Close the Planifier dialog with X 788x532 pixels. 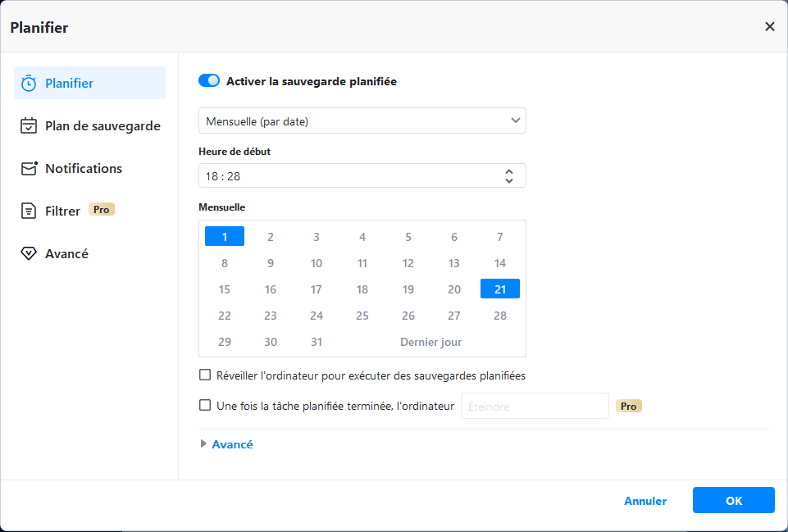769,26
